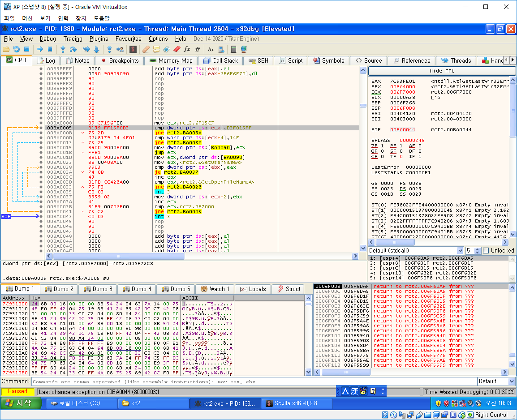Open the Labels tag icon

[167, 49]
